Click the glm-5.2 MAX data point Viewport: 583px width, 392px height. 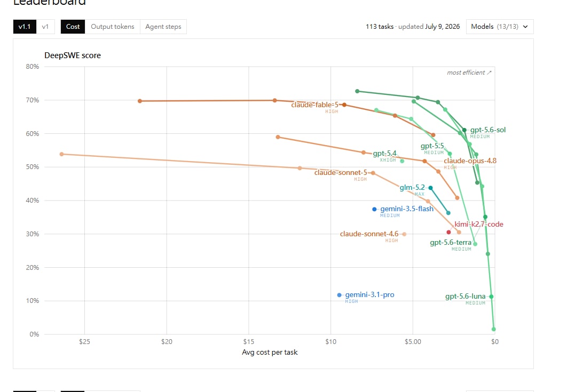tap(430, 188)
